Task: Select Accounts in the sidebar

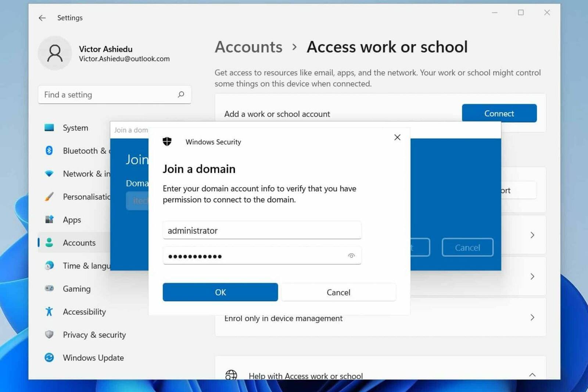Action: [74, 243]
